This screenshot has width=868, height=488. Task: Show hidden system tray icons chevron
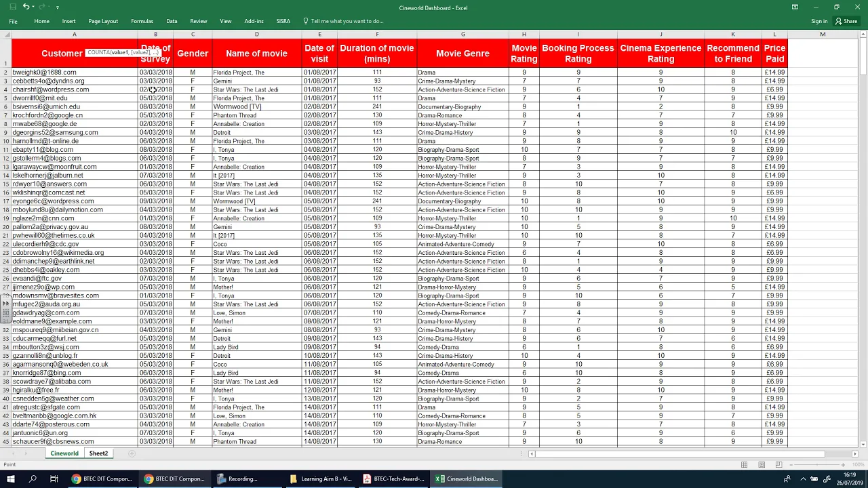coord(802,479)
